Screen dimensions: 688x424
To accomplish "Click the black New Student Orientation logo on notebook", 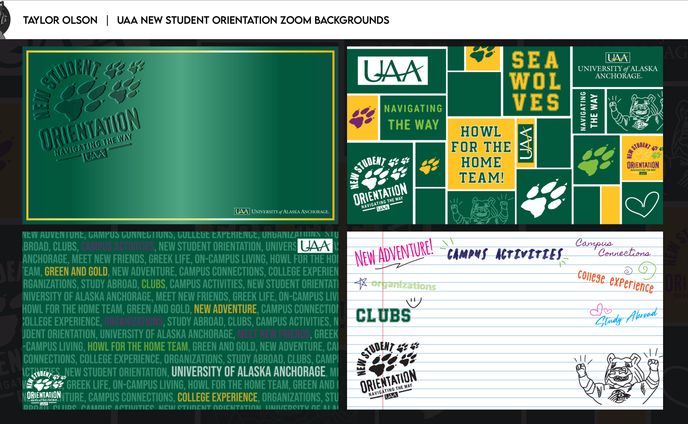I will tap(387, 370).
